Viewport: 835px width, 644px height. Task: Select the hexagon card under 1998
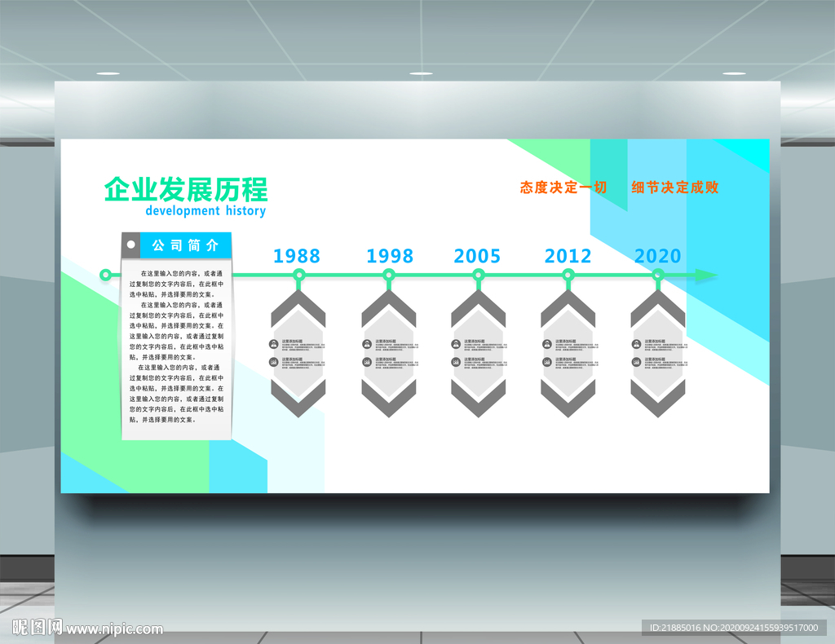click(389, 354)
